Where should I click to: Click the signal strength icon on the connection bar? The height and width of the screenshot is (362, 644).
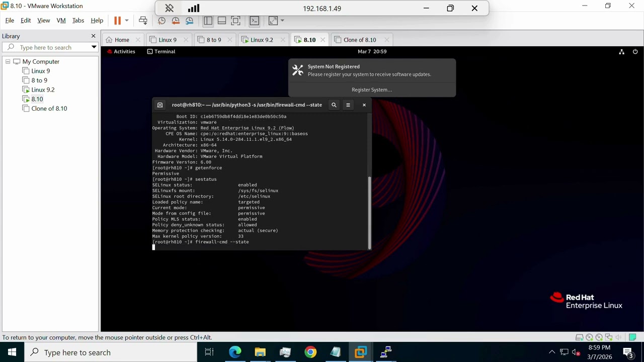click(193, 8)
